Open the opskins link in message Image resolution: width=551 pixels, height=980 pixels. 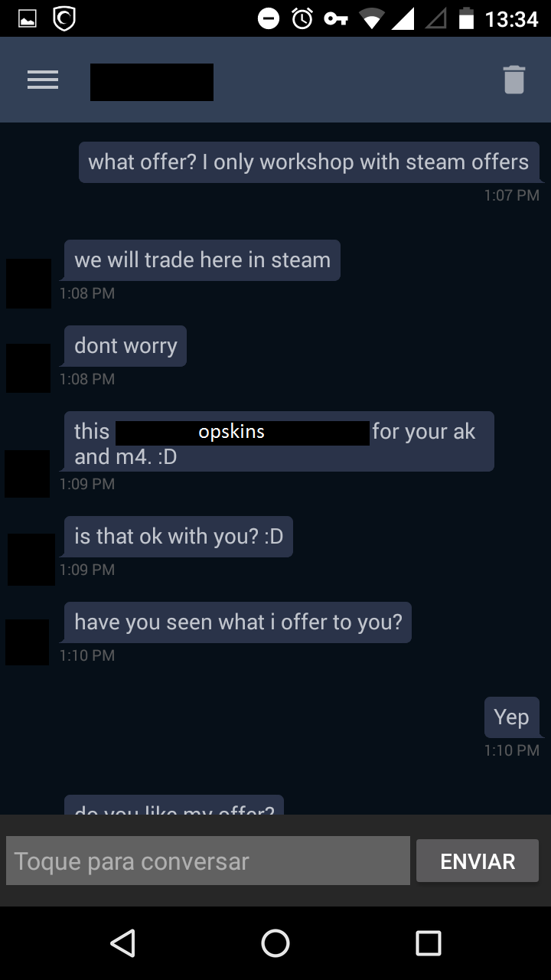(x=243, y=433)
